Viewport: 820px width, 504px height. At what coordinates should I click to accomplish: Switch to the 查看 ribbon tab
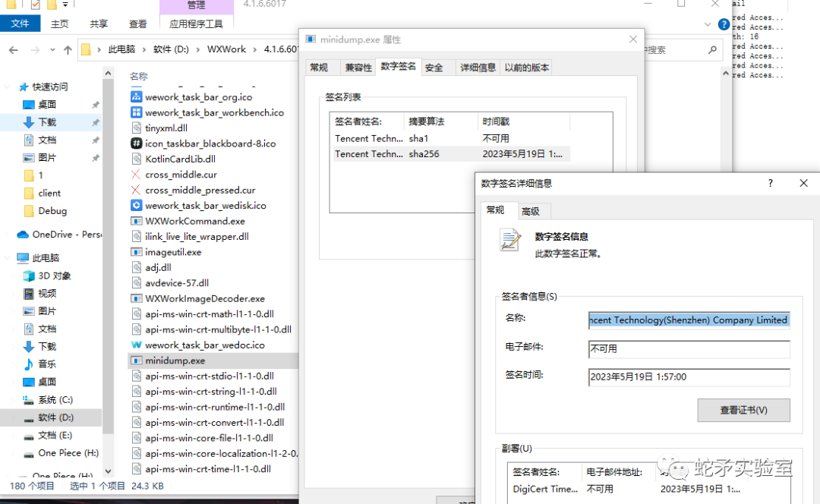pyautogui.click(x=138, y=24)
